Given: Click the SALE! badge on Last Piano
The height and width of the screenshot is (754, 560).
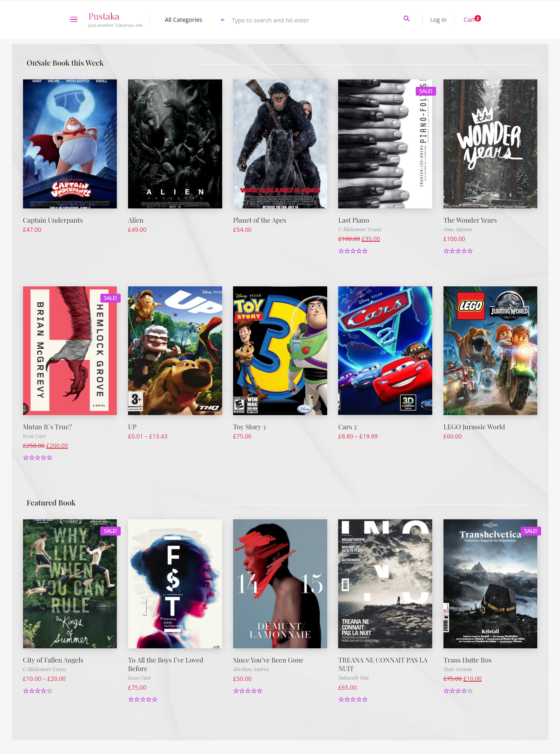Looking at the screenshot, I should [x=425, y=91].
